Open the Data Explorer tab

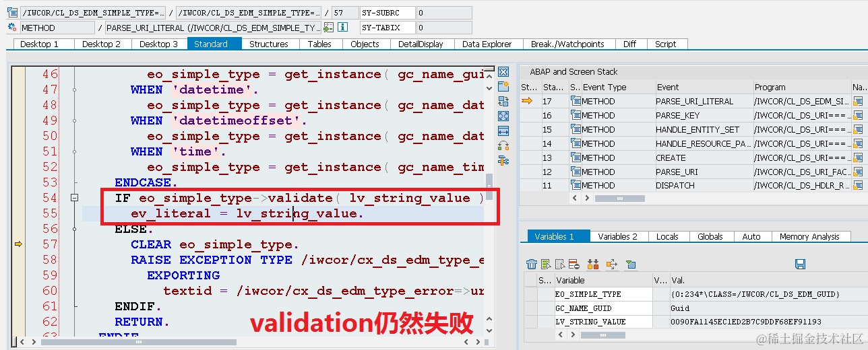[487, 44]
